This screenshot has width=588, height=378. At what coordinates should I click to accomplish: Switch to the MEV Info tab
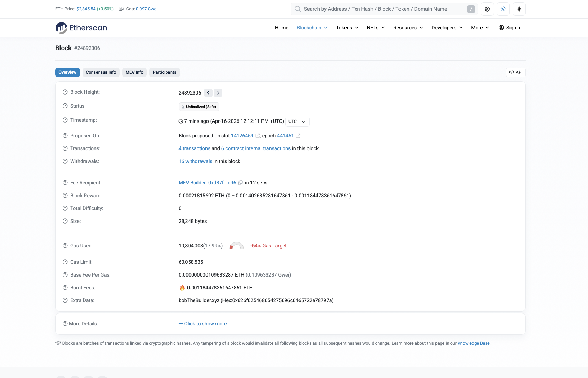(x=134, y=72)
